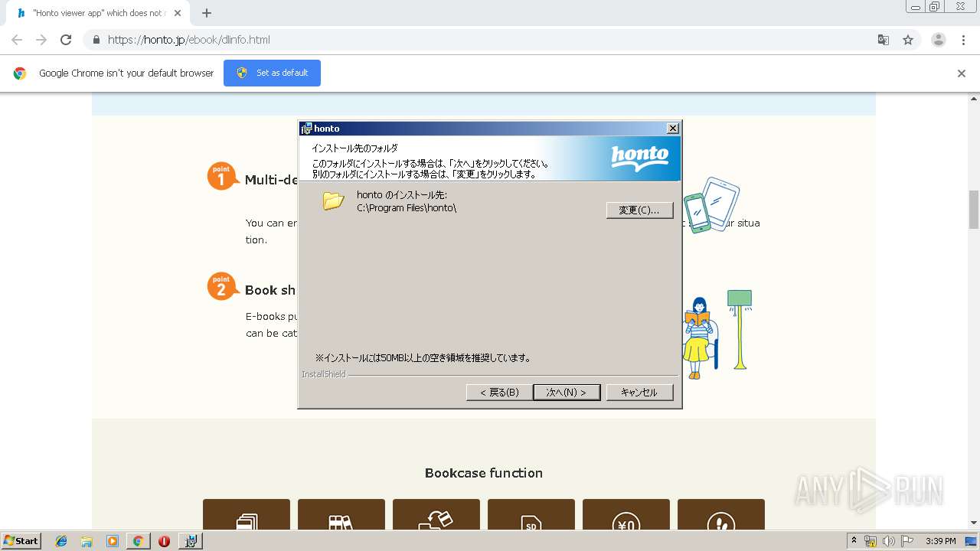Open the Chrome profile avatar
980x551 pixels.
tap(939, 40)
